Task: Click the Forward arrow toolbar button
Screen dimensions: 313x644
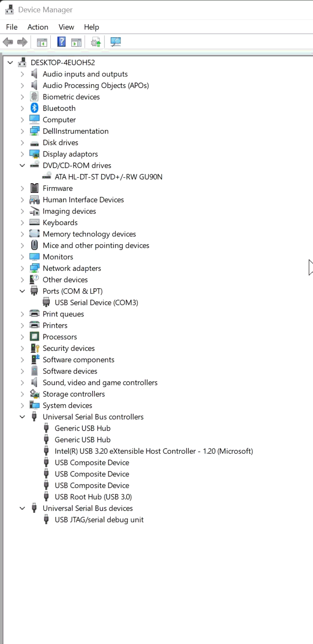Action: 22,42
